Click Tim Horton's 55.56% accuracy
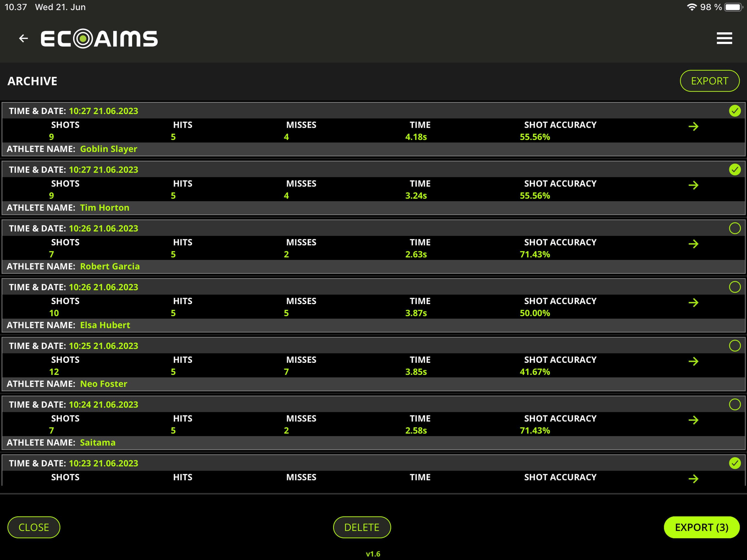747x560 pixels. (x=535, y=196)
